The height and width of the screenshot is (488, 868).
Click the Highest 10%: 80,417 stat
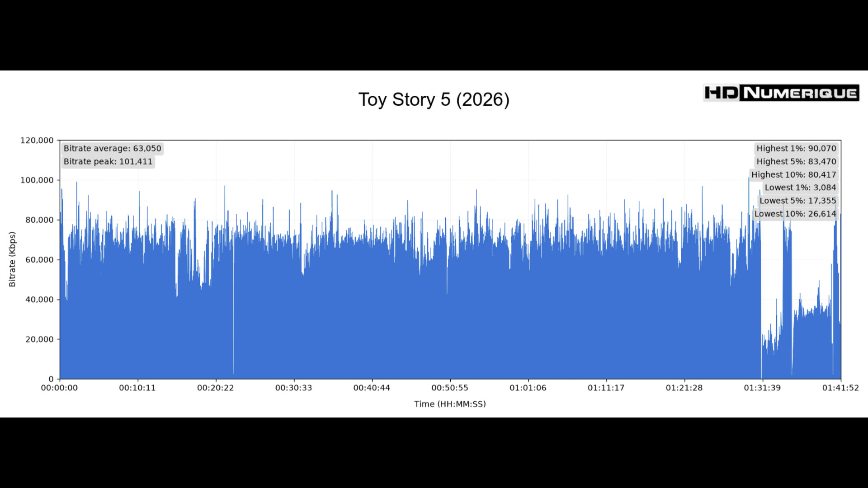click(x=794, y=174)
